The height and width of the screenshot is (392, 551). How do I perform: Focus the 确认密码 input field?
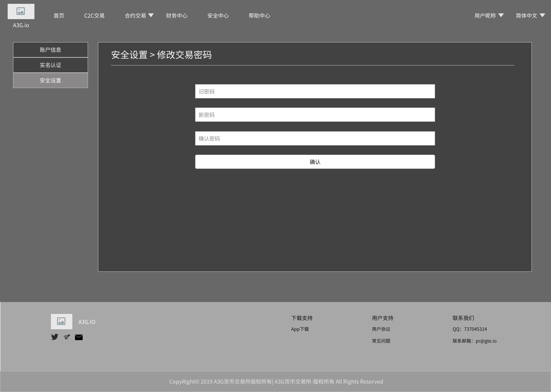tap(315, 139)
